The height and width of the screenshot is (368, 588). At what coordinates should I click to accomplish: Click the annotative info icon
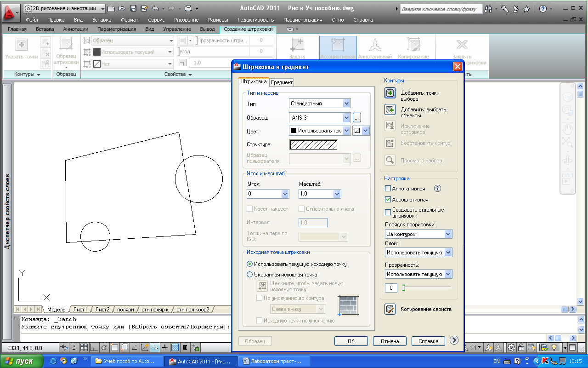[x=437, y=188]
